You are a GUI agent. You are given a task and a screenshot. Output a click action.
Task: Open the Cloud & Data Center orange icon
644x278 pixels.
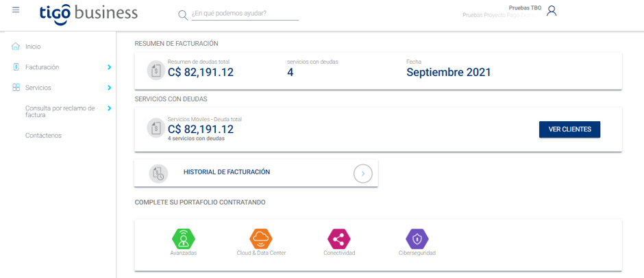point(261,238)
